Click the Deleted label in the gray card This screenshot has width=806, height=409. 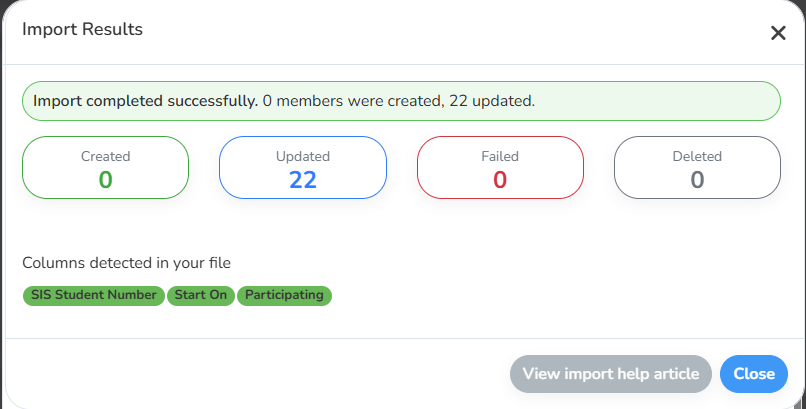(x=697, y=156)
